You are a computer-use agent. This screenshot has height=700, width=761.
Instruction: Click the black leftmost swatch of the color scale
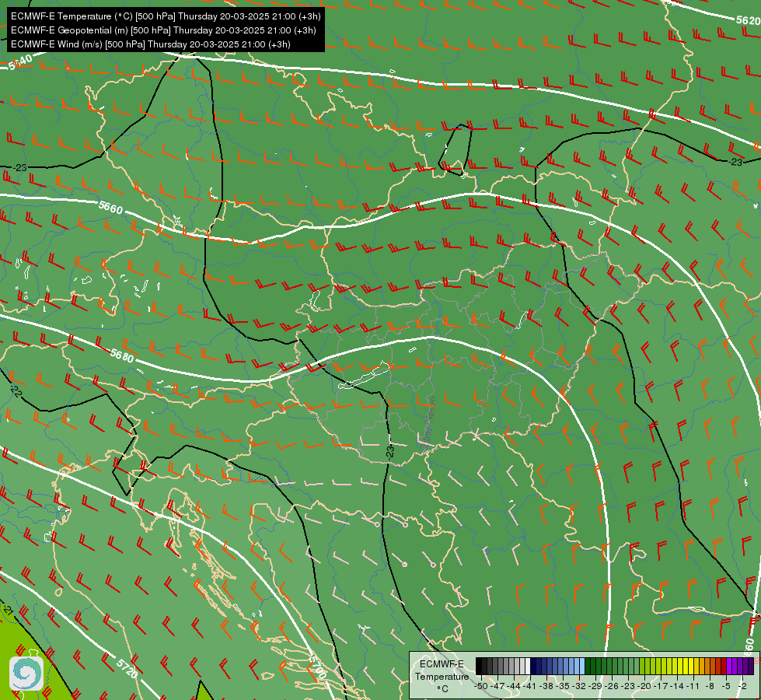tap(479, 666)
